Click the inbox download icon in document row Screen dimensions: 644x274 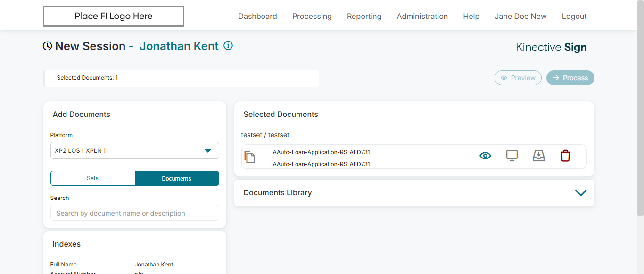click(539, 156)
